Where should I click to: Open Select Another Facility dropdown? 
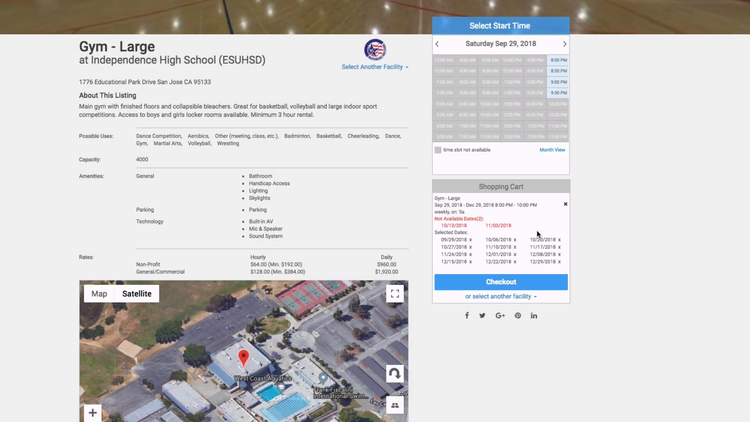(x=375, y=67)
